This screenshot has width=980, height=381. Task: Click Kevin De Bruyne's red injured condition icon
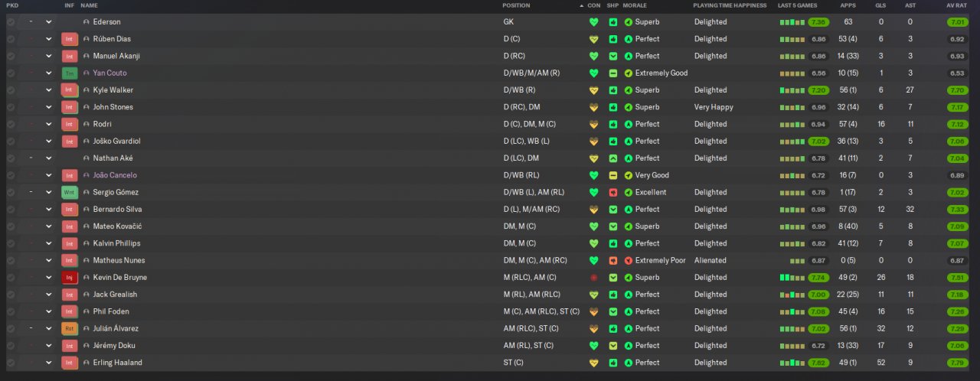[x=593, y=278]
